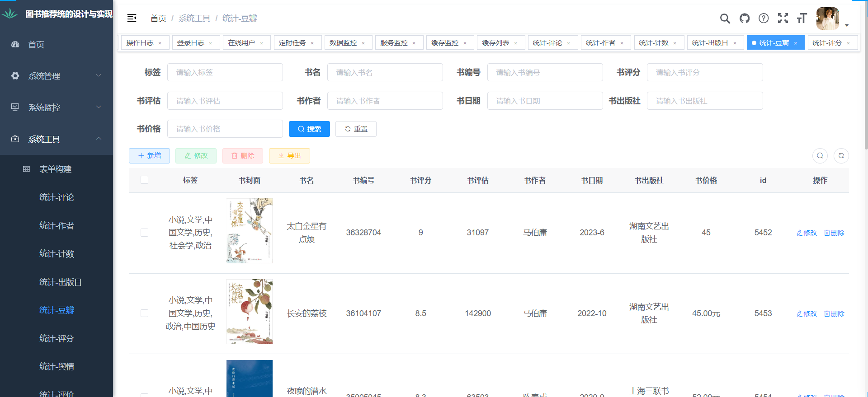Click the red 删除 toolbar button

pos(243,156)
